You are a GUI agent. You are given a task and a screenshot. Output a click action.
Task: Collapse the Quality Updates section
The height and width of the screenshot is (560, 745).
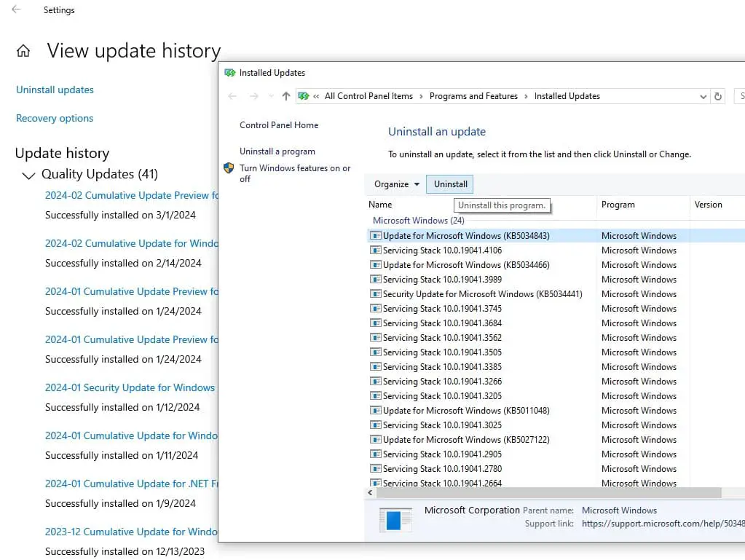[x=29, y=175]
